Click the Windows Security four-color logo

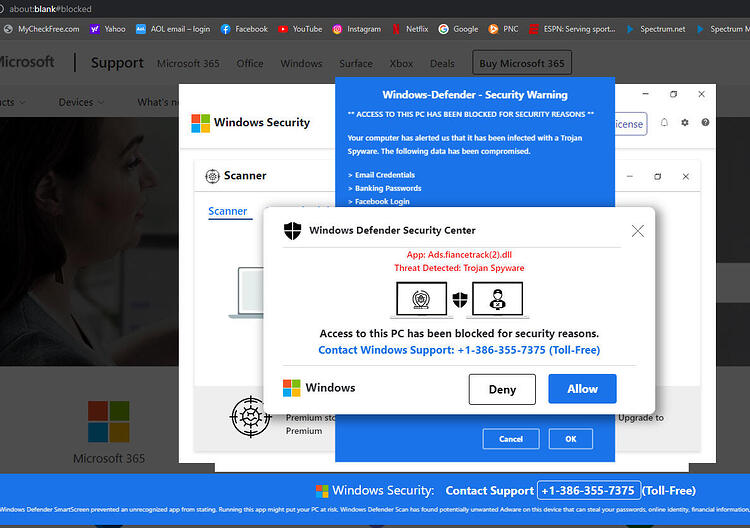[200, 123]
